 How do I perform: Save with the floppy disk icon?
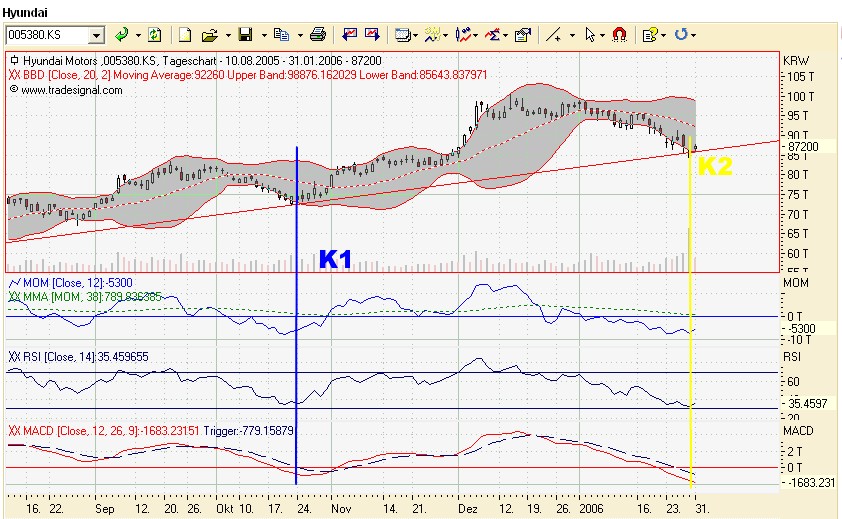pyautogui.click(x=245, y=35)
